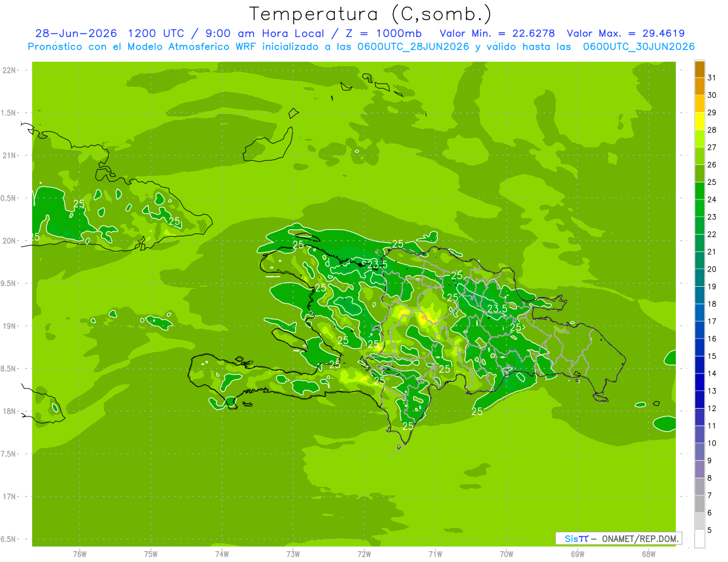Click the '69W' longitude label
Viewport: 728px width, 562px height.
coord(578,554)
